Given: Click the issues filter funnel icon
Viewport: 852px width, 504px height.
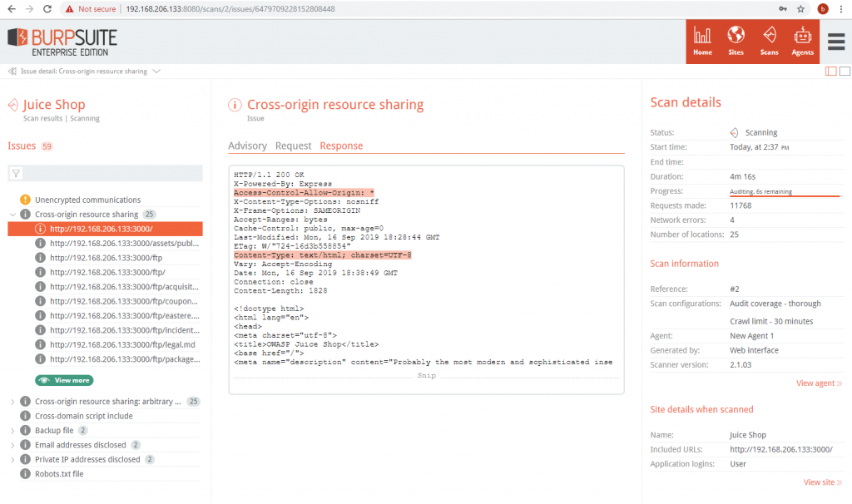Looking at the screenshot, I should pos(16,174).
